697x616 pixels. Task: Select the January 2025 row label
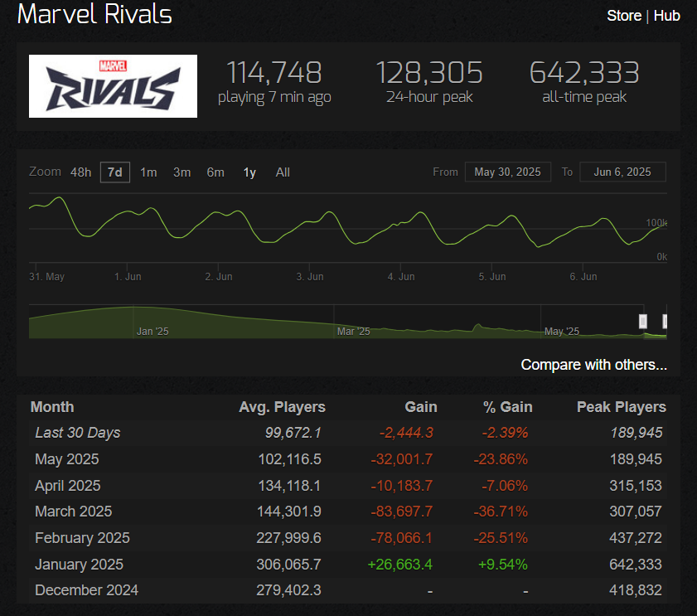79,565
